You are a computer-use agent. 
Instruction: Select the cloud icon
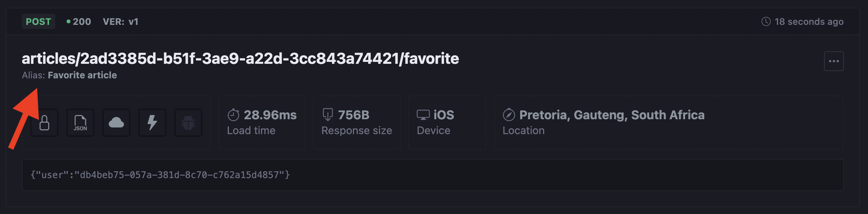click(x=116, y=123)
